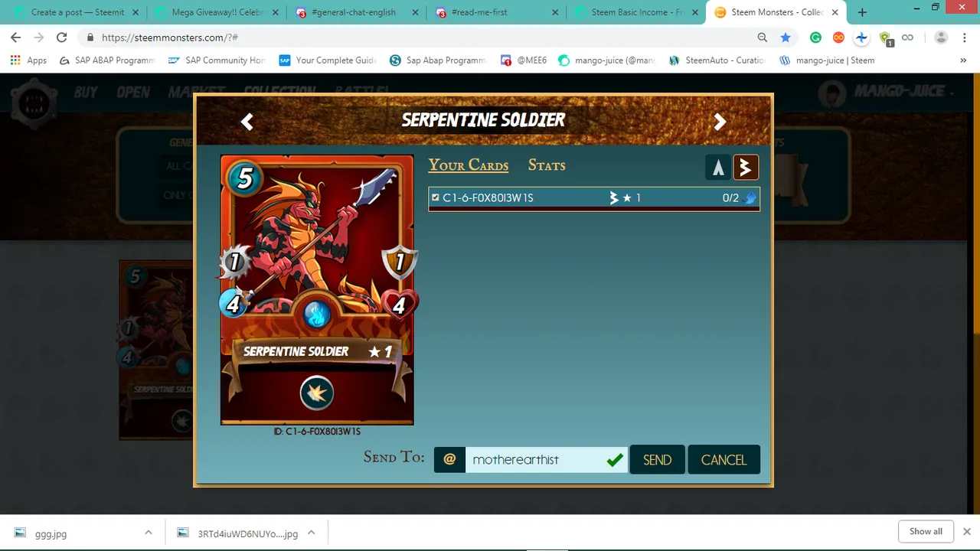This screenshot has width=980, height=551.
Task: Open the Chrome profile avatar
Action: point(942,37)
